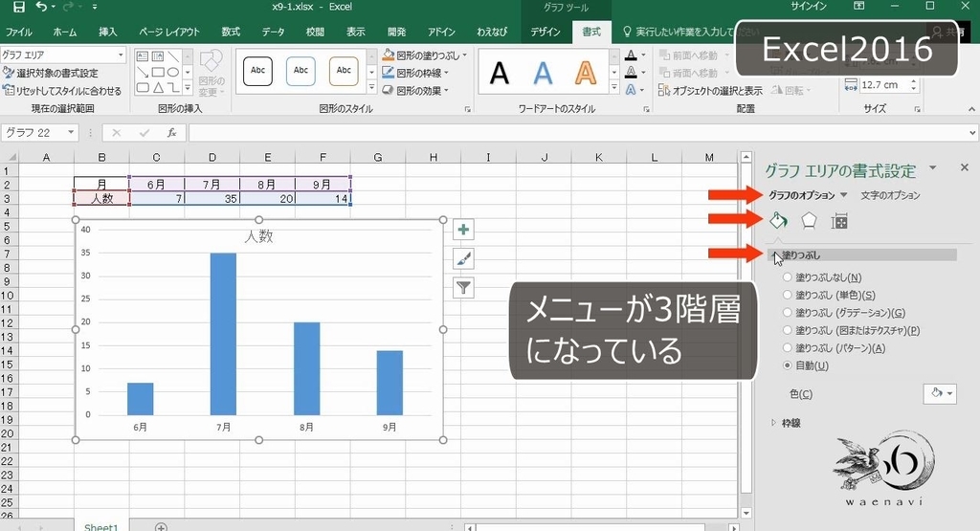Click the vertical scrollbar down arrow
The image size is (980, 531).
(746, 513)
